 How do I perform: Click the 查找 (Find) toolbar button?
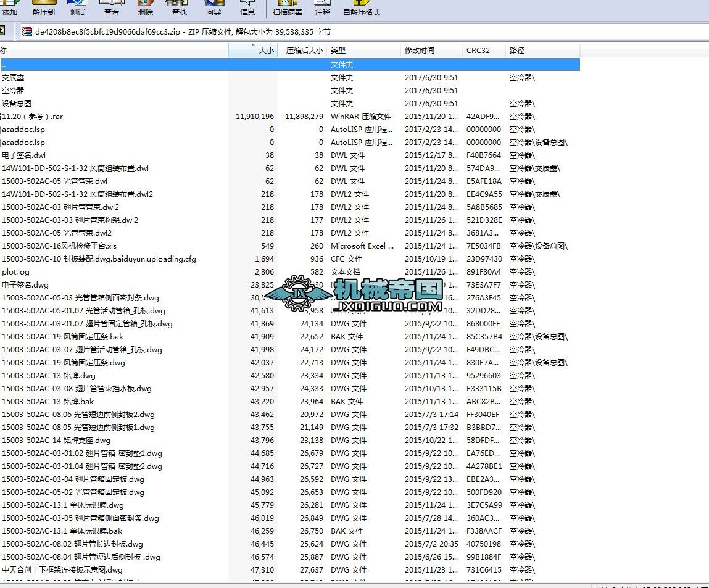180,8
